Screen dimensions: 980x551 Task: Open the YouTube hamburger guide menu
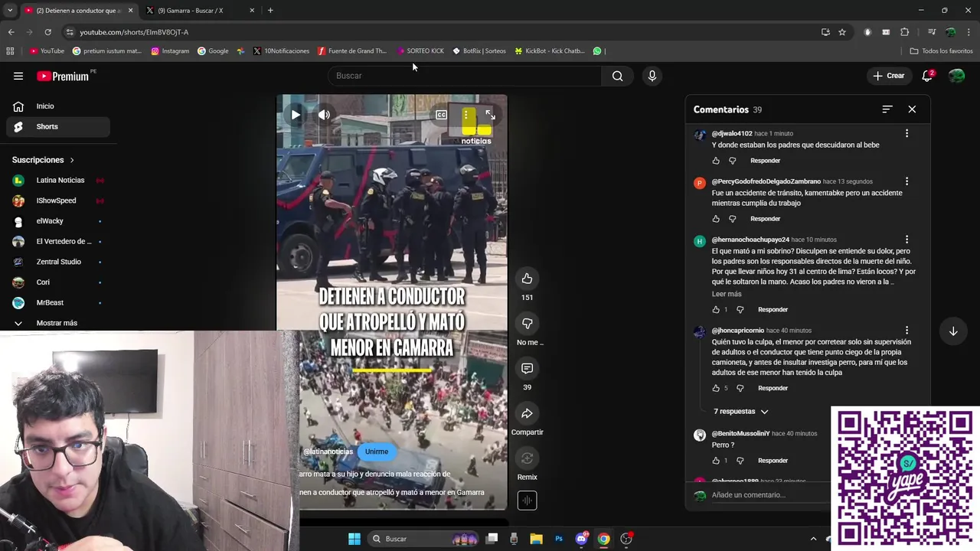18,76
